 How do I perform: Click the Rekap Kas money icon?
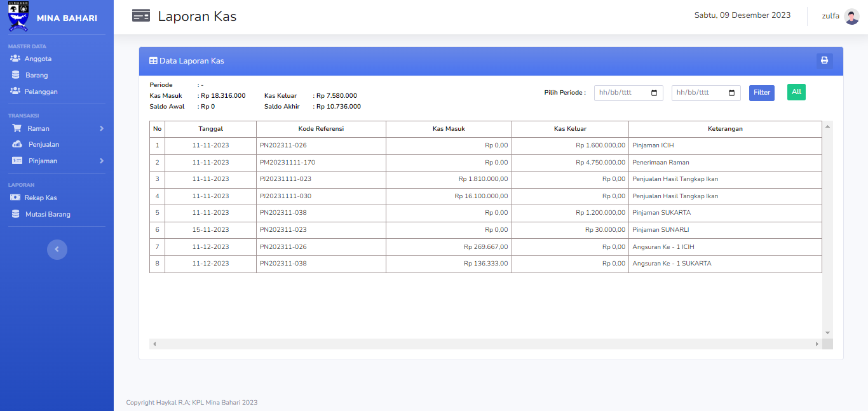[15, 198]
